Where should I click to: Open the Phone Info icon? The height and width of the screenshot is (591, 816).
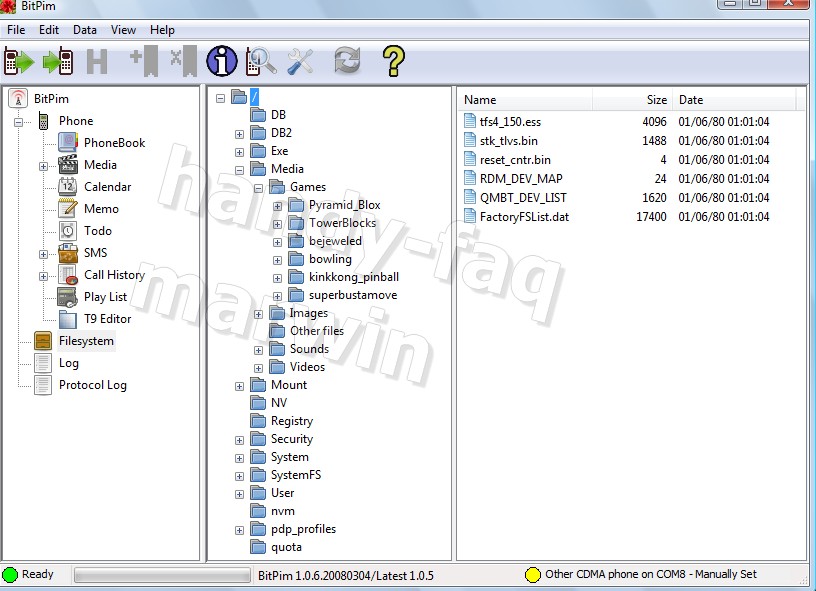222,61
